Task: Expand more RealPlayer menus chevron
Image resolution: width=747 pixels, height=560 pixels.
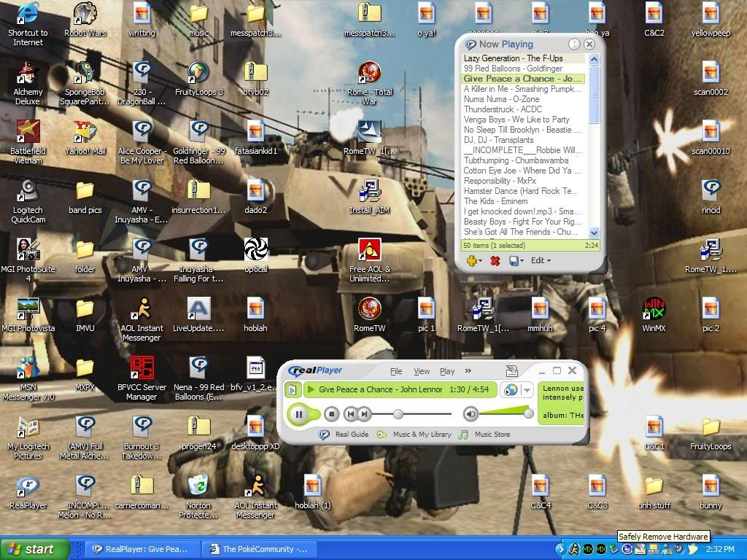Action: pyautogui.click(x=468, y=371)
